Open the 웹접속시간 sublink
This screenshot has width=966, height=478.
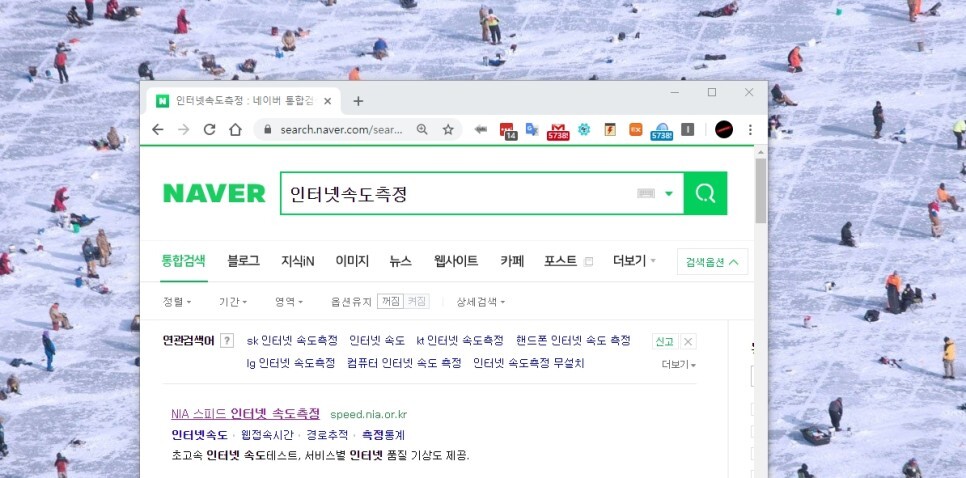[x=267, y=435]
